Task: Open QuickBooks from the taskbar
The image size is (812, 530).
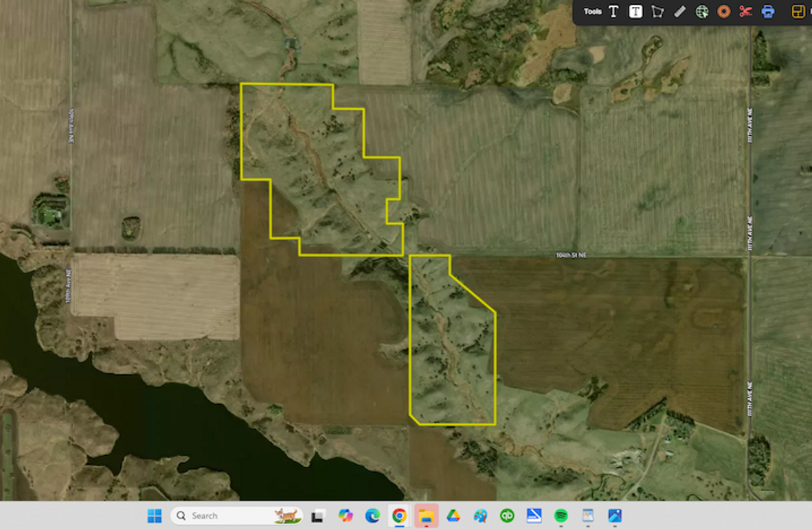Action: click(507, 516)
